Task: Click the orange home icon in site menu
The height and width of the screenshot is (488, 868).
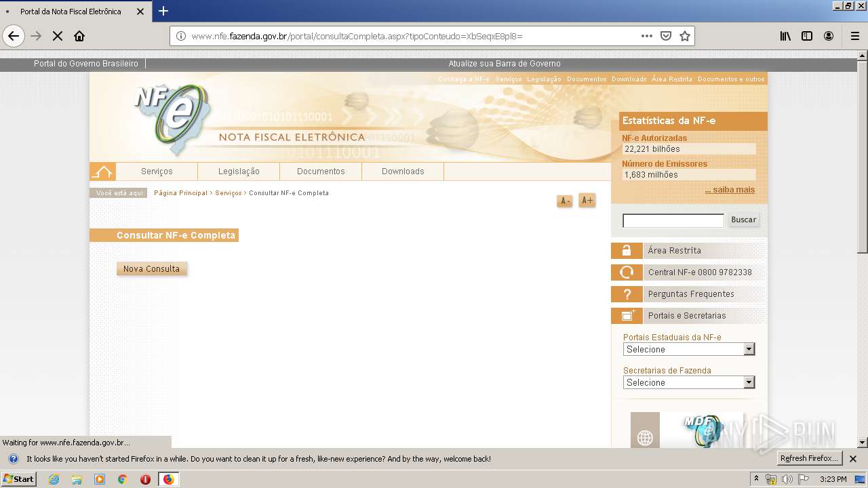Action: [102, 171]
